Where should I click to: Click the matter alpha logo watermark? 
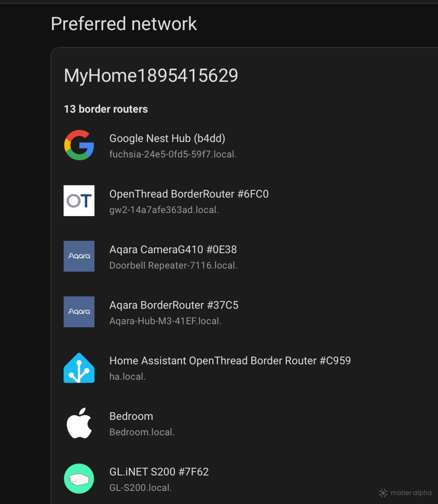tap(405, 493)
